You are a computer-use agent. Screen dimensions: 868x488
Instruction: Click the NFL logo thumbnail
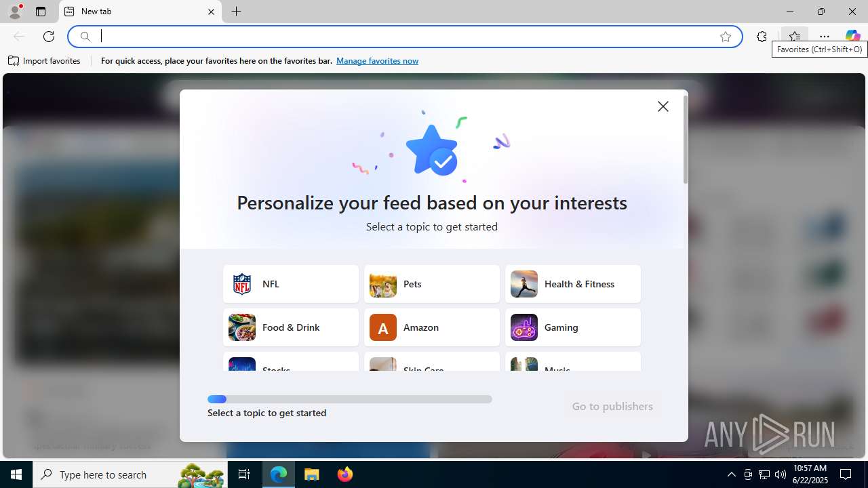pos(242,284)
